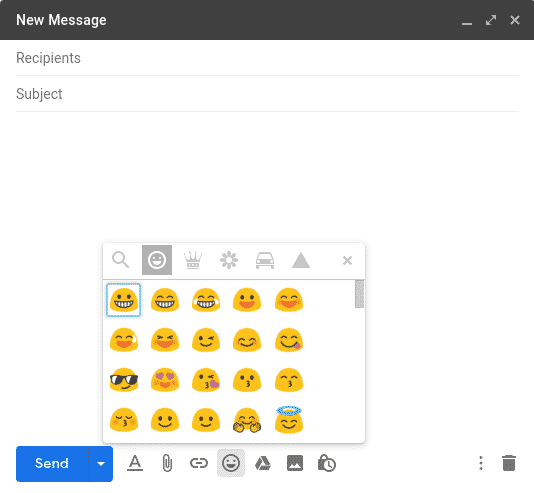Switch to the triangle symbols emoji tab

301,260
